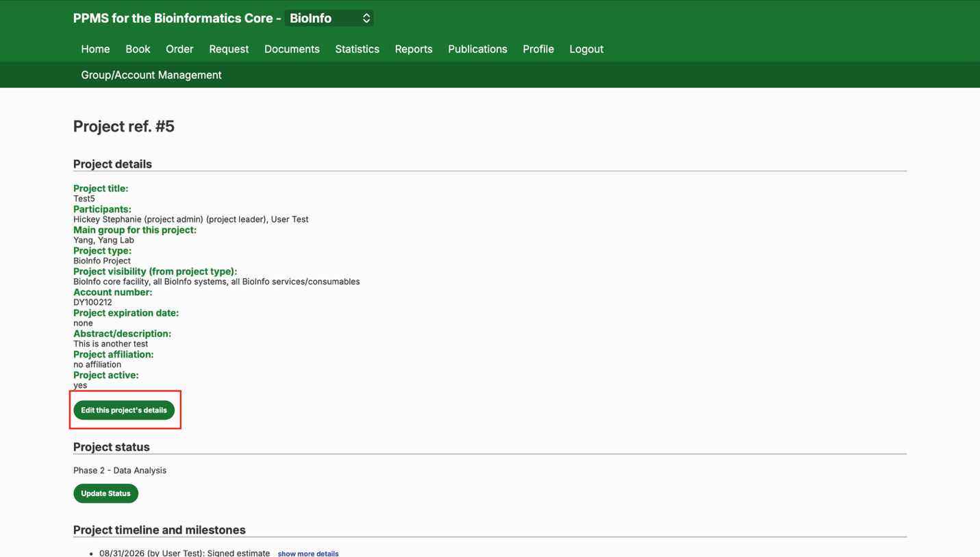This screenshot has width=980, height=557.
Task: Open Group/Account Management submenu
Action: pos(151,75)
